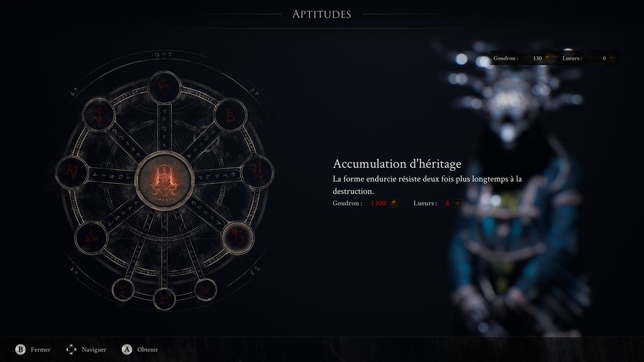The image size is (644, 362).
Task: Select the small bottom-right rune node
Action: 206,289
